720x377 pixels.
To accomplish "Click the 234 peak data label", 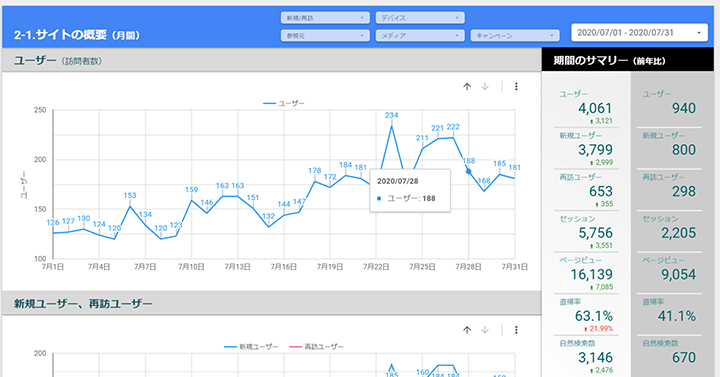I will [x=391, y=115].
